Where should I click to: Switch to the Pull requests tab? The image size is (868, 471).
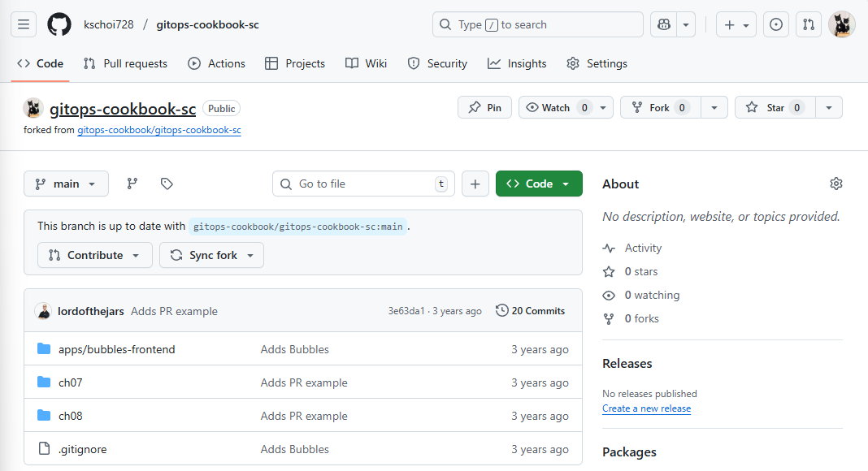126,63
